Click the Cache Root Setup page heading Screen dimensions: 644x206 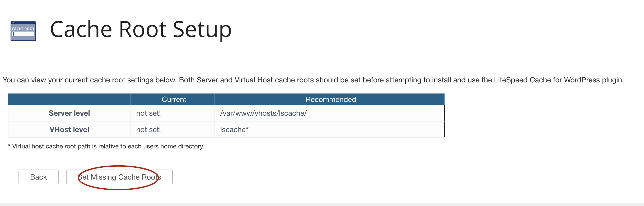(x=141, y=29)
